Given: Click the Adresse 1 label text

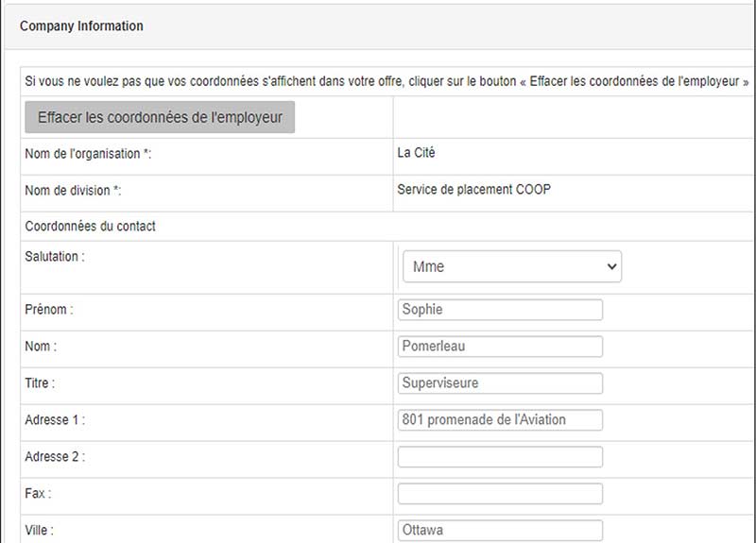Looking at the screenshot, I should [x=55, y=420].
